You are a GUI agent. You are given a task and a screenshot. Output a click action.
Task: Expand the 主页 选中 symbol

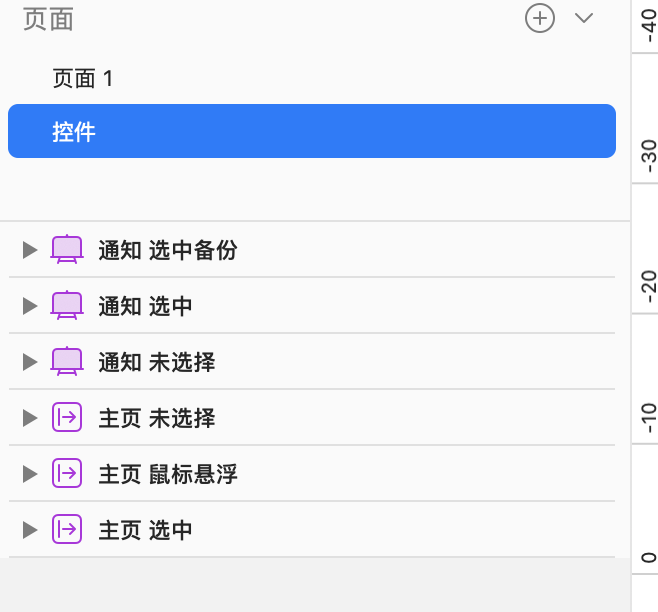pos(30,530)
